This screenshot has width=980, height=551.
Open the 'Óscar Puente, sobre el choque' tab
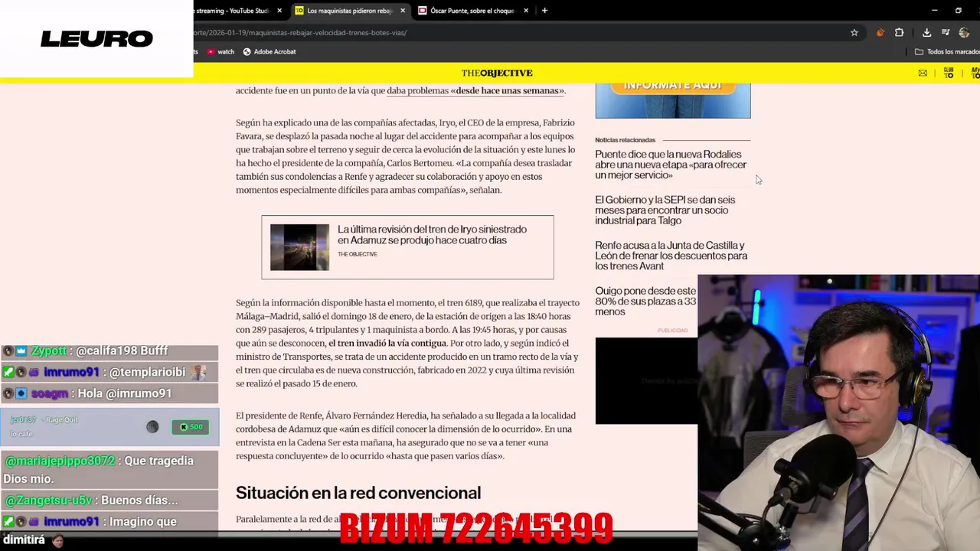pos(472,11)
